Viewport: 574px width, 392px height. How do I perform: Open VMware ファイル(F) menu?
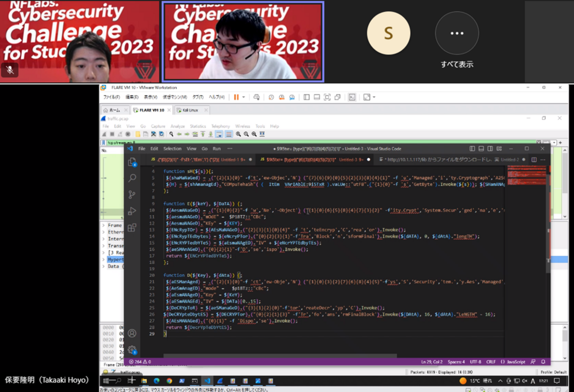point(111,97)
